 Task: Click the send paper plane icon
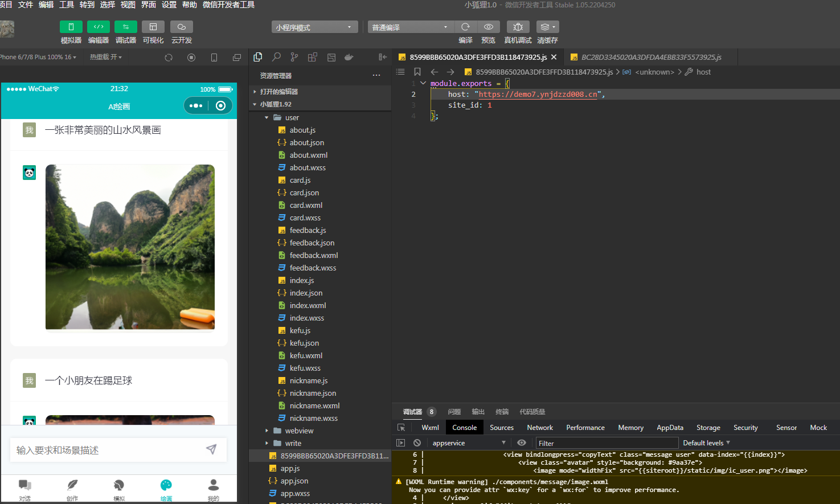coord(211,449)
